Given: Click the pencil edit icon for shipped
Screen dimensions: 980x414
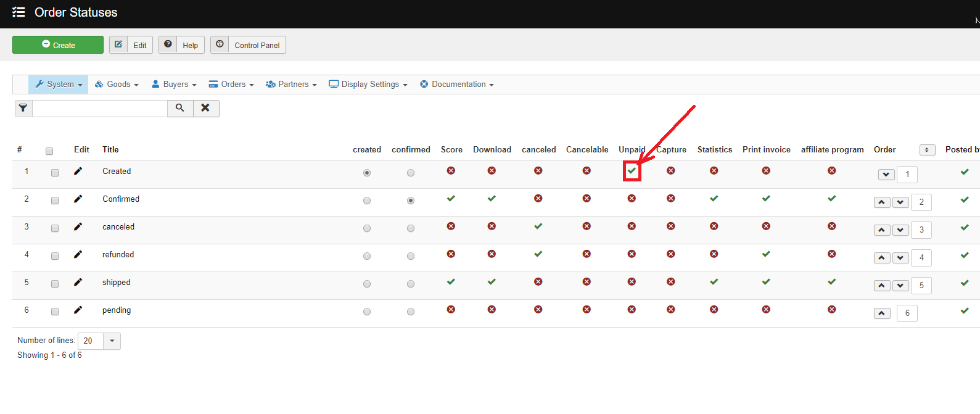Looking at the screenshot, I should click(78, 282).
